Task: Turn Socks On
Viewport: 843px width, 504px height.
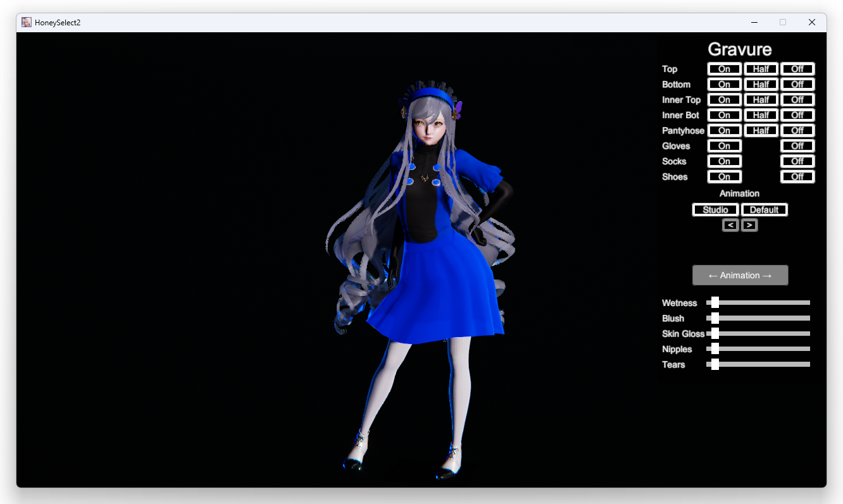Action: pos(724,161)
